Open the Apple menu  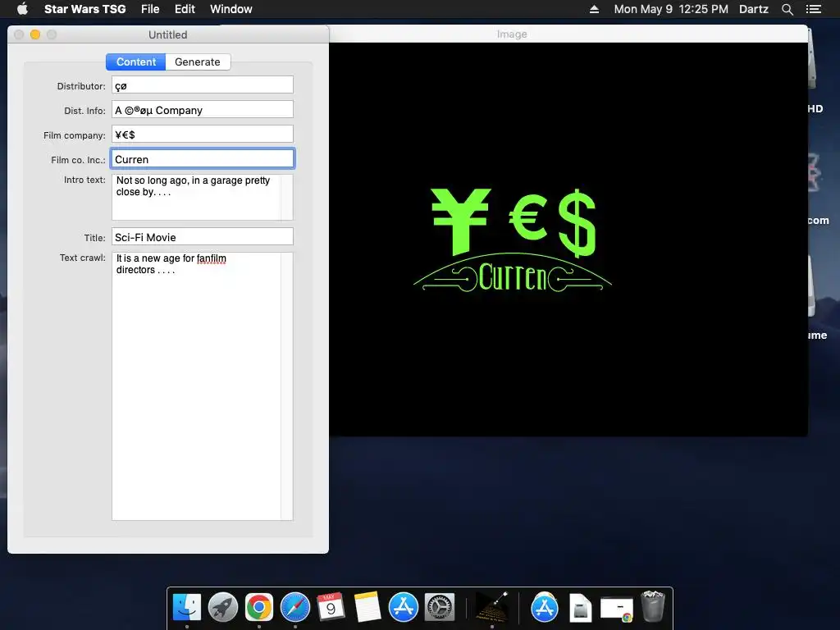(x=22, y=9)
